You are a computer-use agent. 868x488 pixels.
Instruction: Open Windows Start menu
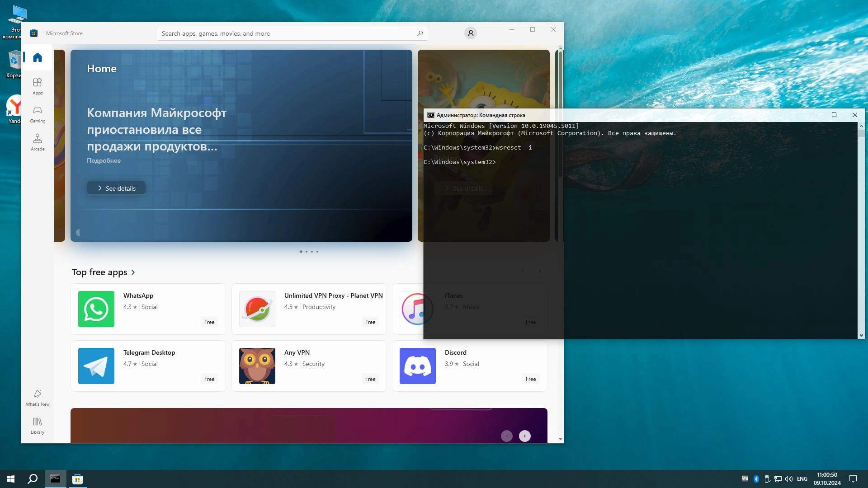pos(11,479)
